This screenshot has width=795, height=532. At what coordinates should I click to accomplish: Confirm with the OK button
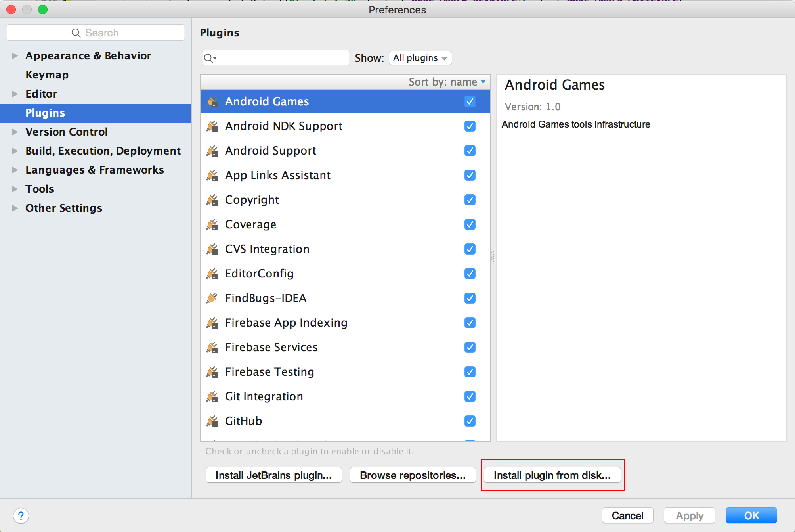pos(751,515)
